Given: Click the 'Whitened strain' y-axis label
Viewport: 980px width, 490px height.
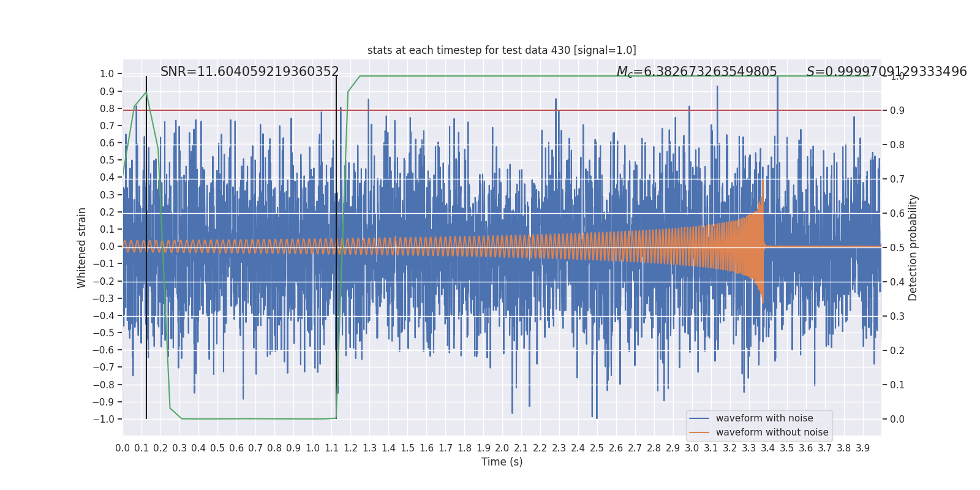Looking at the screenshot, I should 82,247.
